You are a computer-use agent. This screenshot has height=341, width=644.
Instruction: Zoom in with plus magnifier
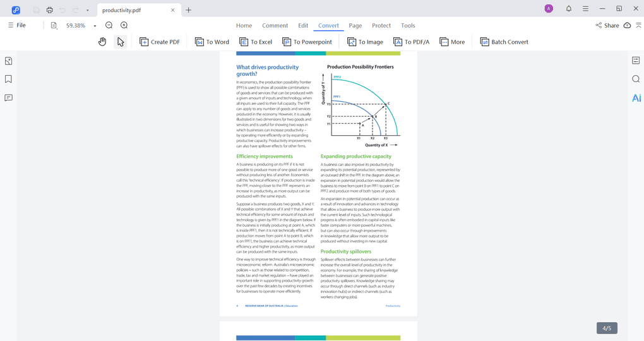124,25
